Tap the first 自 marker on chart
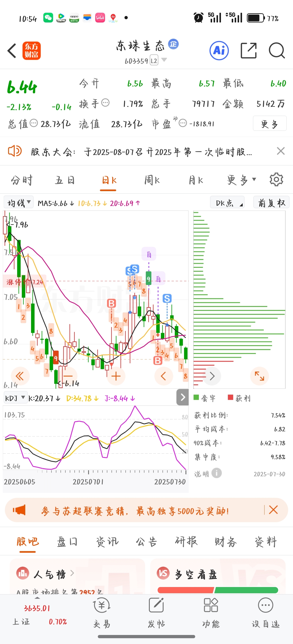 (149, 254)
